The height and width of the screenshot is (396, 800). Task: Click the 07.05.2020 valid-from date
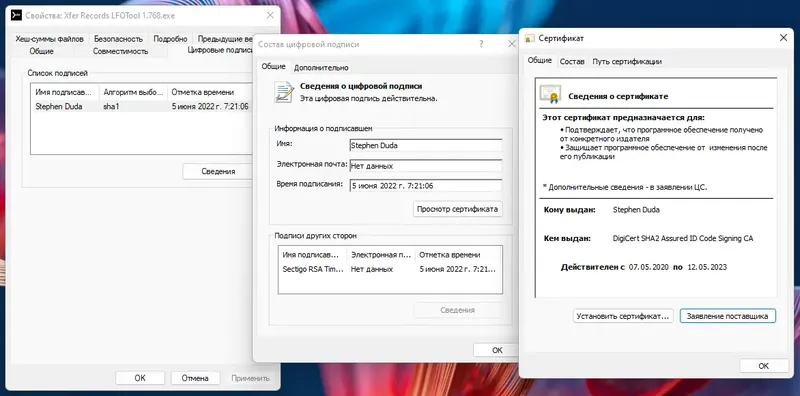[x=649, y=267]
